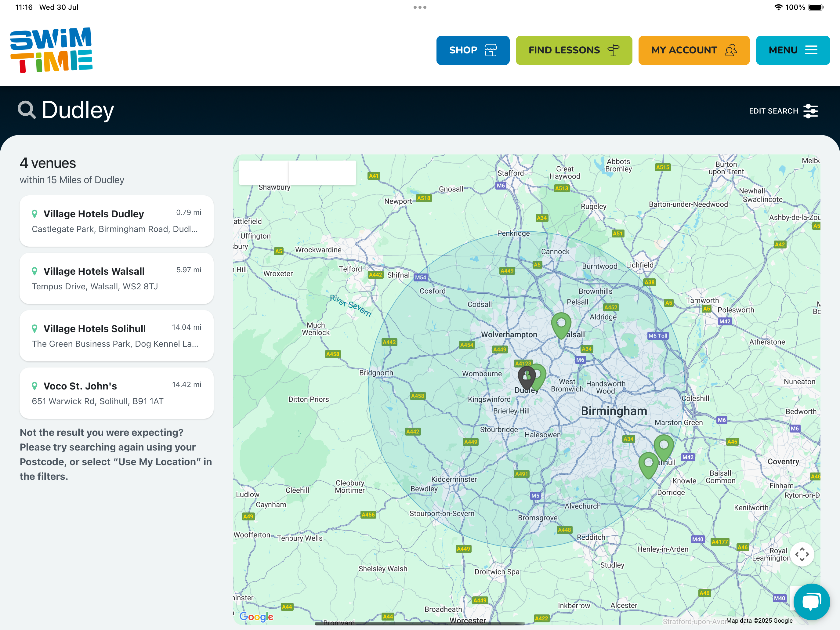Click the M6 Toll road label
The image size is (840, 630).
(x=658, y=336)
